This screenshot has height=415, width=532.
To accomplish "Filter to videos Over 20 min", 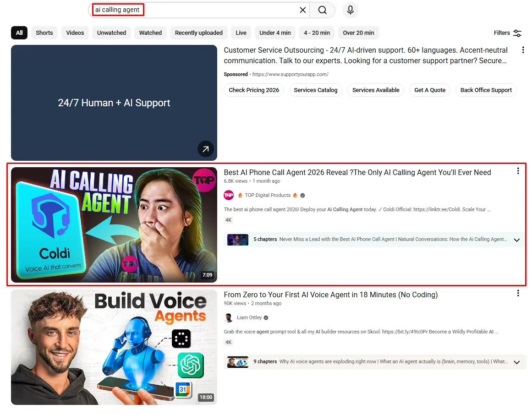I will click(x=359, y=33).
